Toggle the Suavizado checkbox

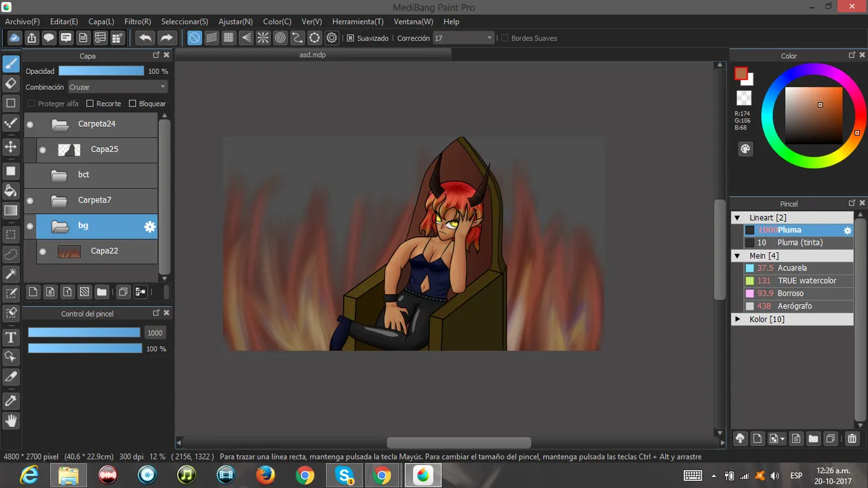pyautogui.click(x=351, y=38)
